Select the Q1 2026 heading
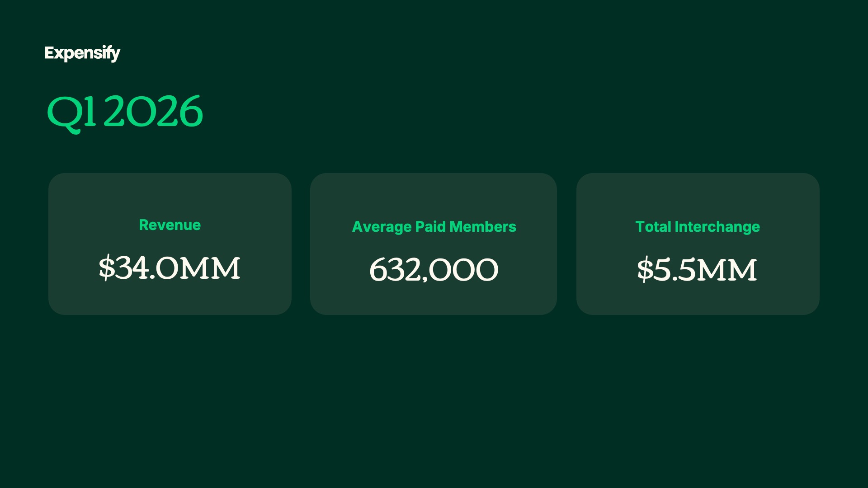Viewport: 868px width, 488px height. [x=125, y=113]
